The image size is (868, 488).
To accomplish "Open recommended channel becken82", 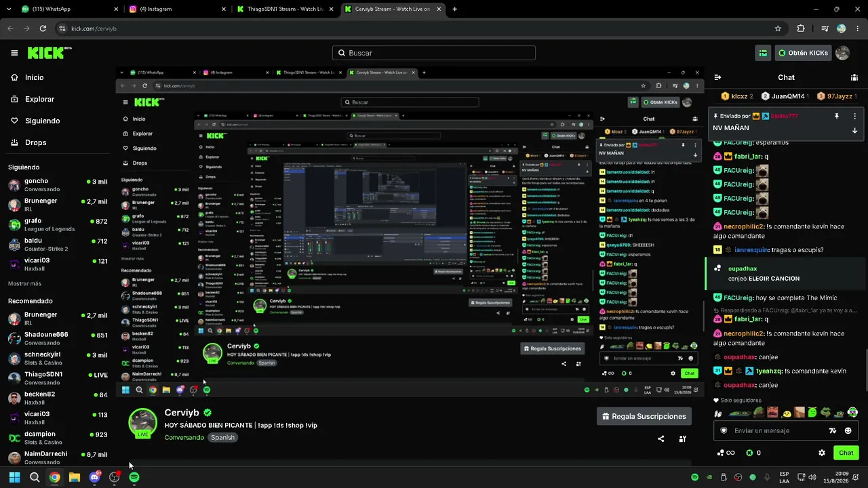I will 57,397.
